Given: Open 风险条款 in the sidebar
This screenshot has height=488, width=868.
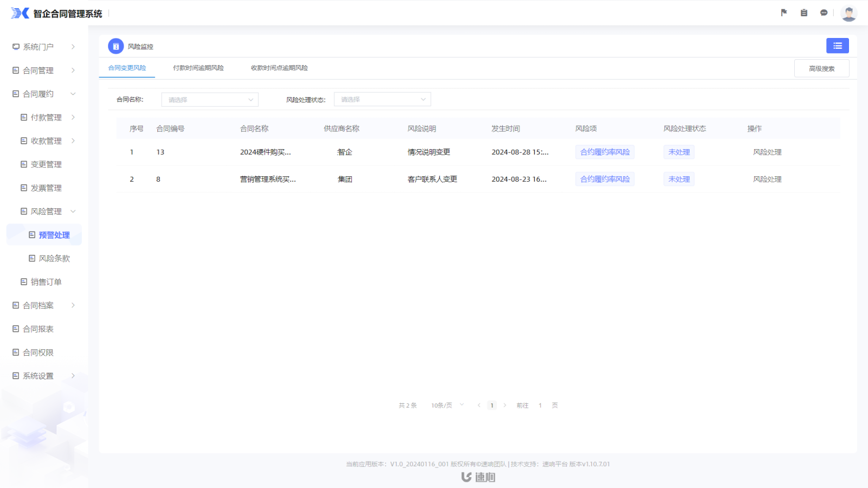Looking at the screenshot, I should pos(54,259).
